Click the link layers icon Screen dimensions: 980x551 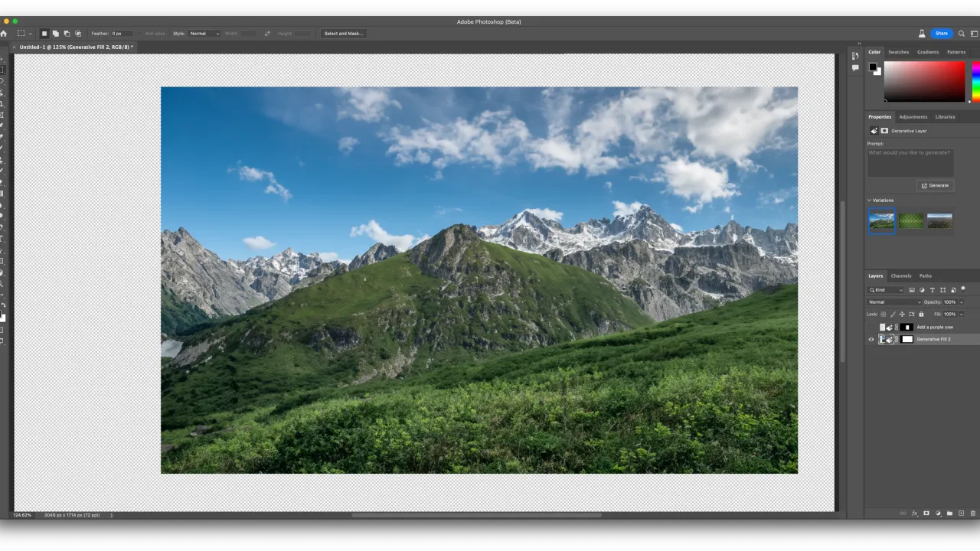[x=903, y=514]
